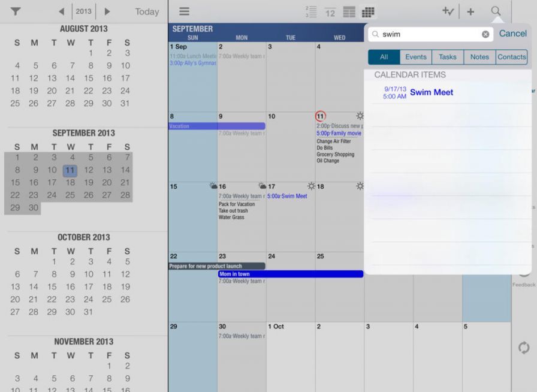Add a new item with plus icon

tap(470, 11)
